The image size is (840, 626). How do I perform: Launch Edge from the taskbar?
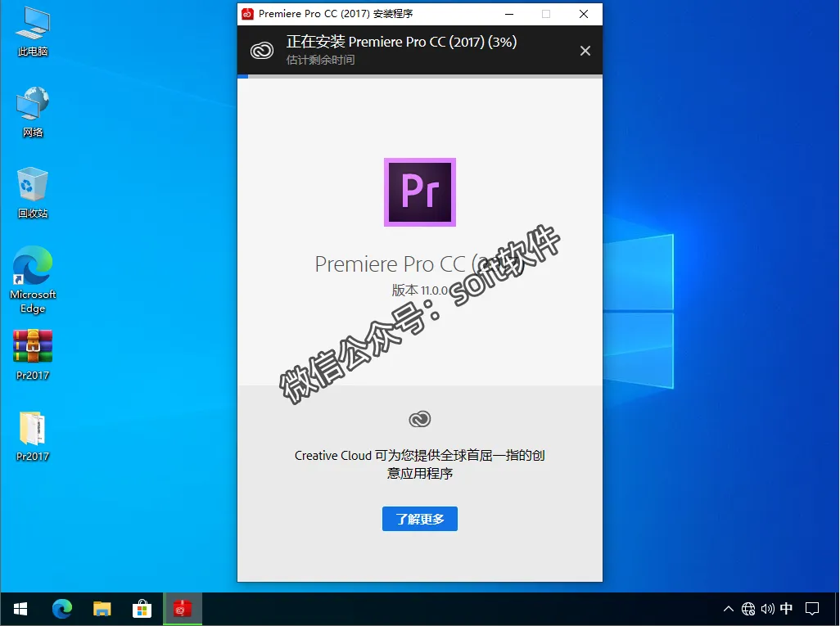(x=62, y=609)
